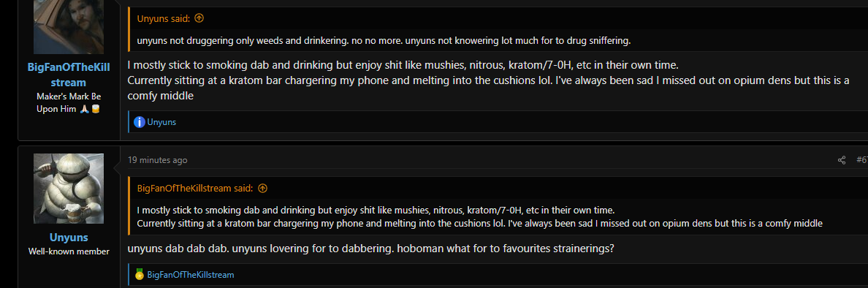
Task: Open the post number permalink beside share
Action: point(862,160)
